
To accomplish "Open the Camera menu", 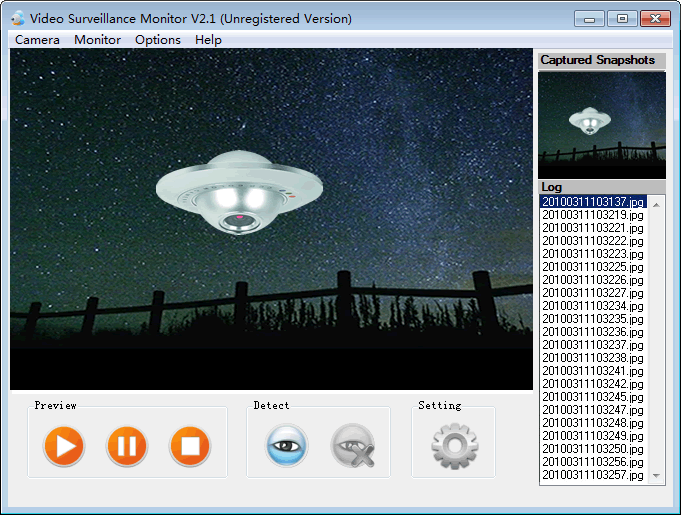I will [x=37, y=40].
